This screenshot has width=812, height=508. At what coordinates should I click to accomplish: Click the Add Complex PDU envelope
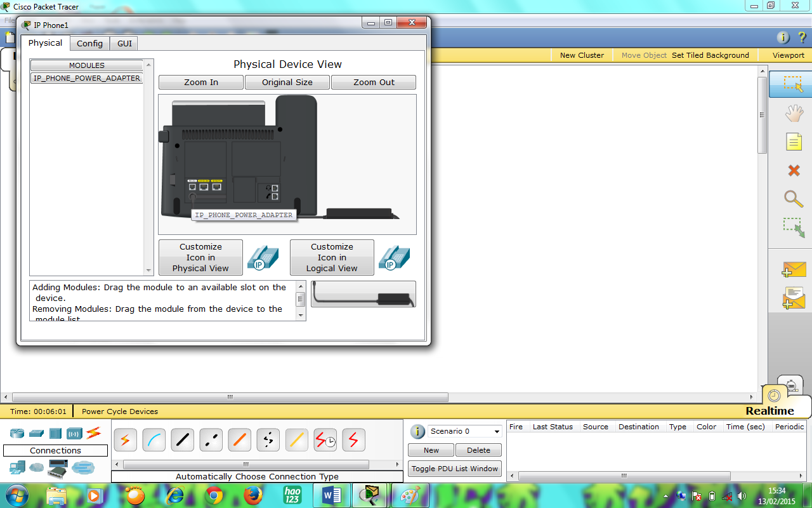coord(794,298)
